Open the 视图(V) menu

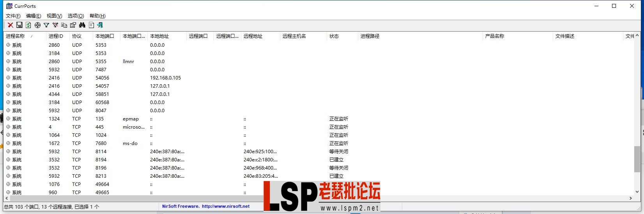click(54, 16)
